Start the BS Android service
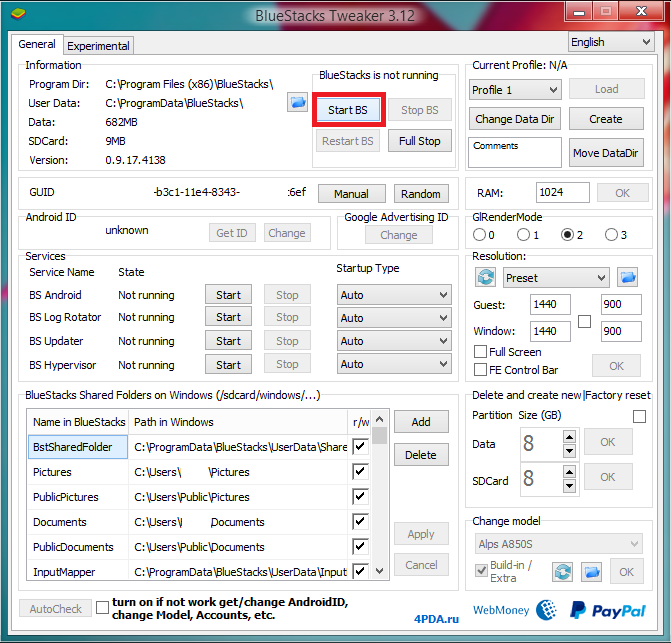The image size is (671, 643). pyautogui.click(x=229, y=295)
